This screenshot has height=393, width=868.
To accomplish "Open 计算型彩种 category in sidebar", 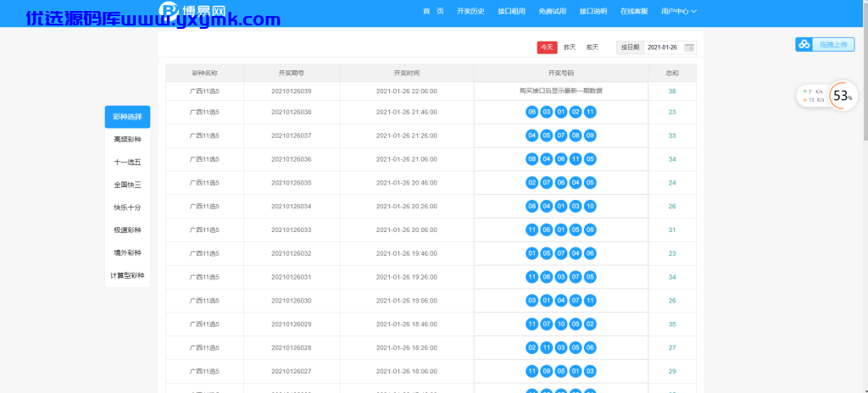I will [x=127, y=275].
